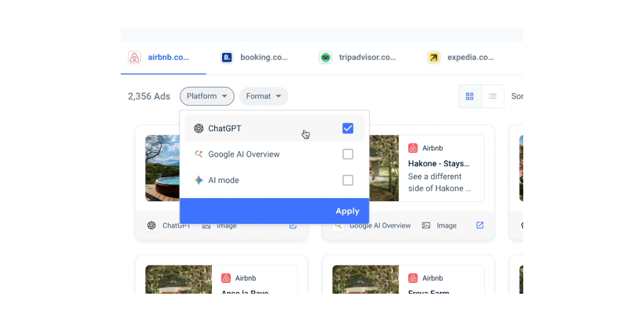This screenshot has height=322, width=644.
Task: Open the Hakone ad image thumbnail
Action: (x=384, y=168)
